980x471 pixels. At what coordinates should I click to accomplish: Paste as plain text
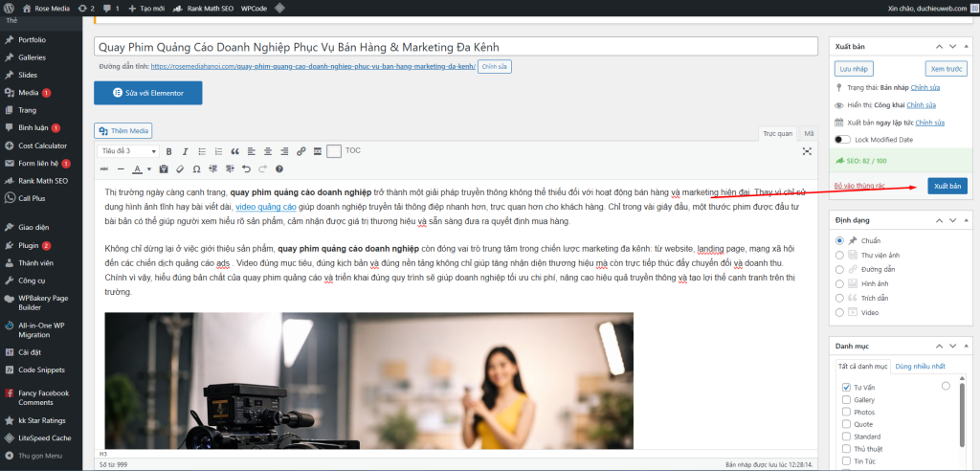(x=164, y=168)
